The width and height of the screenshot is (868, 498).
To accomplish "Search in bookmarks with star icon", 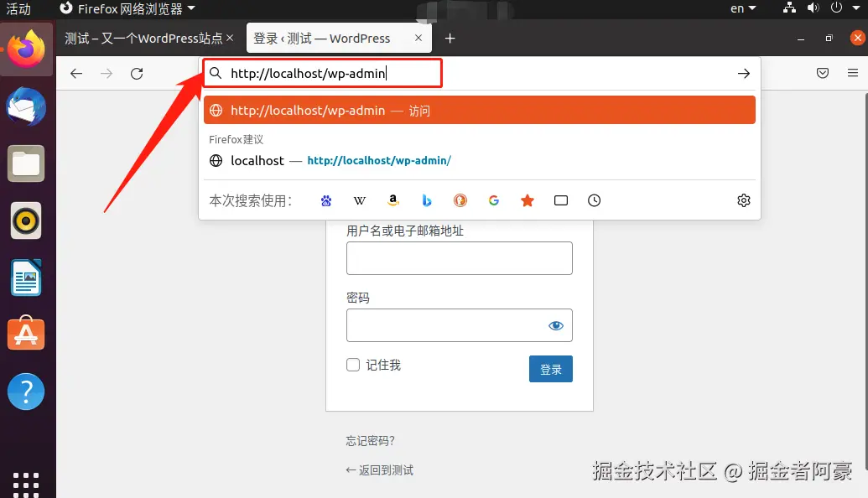I will [528, 200].
